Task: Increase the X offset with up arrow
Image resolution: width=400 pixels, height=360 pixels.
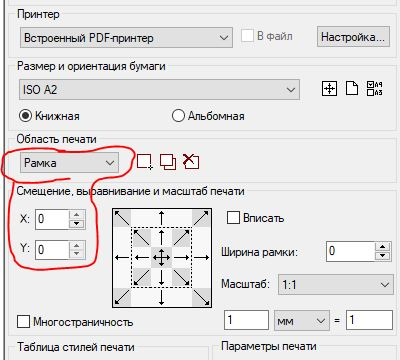Action: [x=77, y=215]
